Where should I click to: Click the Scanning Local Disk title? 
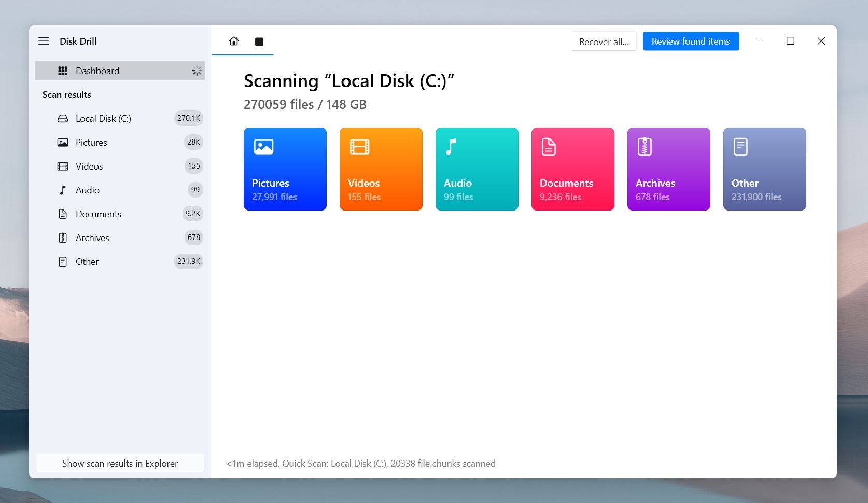pos(349,81)
